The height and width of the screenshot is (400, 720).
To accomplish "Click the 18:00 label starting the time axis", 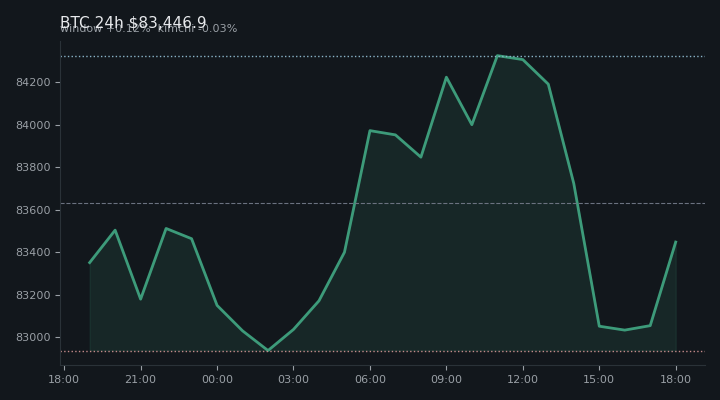I will [x=64, y=379].
